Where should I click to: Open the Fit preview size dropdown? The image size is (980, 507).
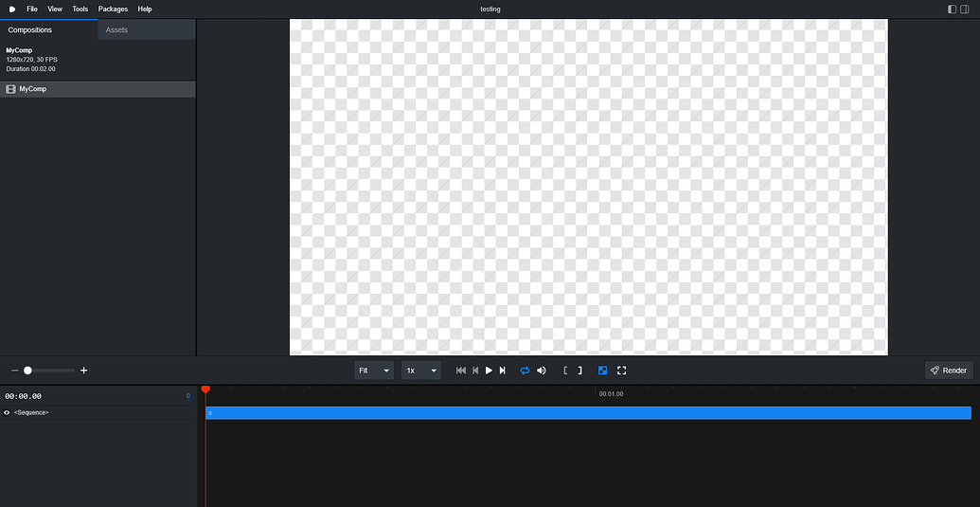point(374,371)
